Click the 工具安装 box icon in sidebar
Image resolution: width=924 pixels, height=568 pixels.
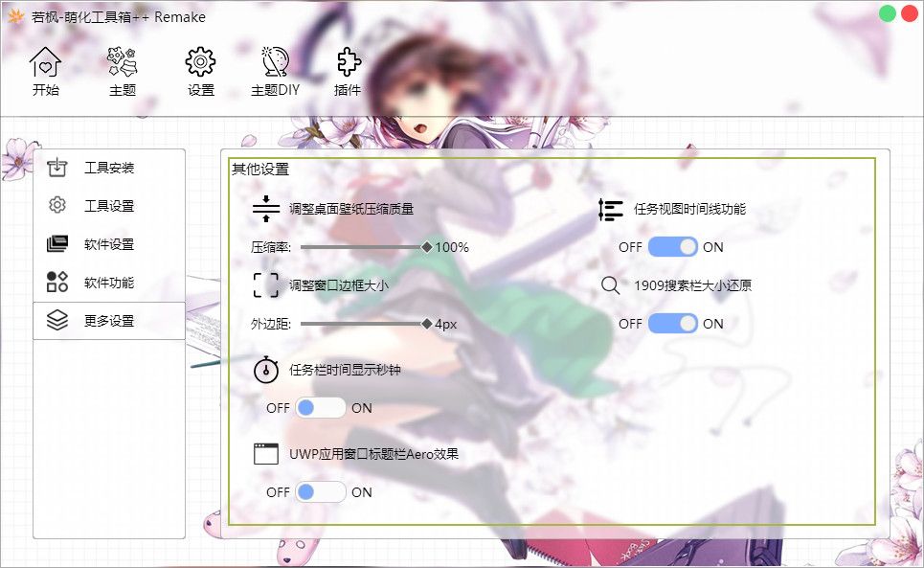click(57, 168)
